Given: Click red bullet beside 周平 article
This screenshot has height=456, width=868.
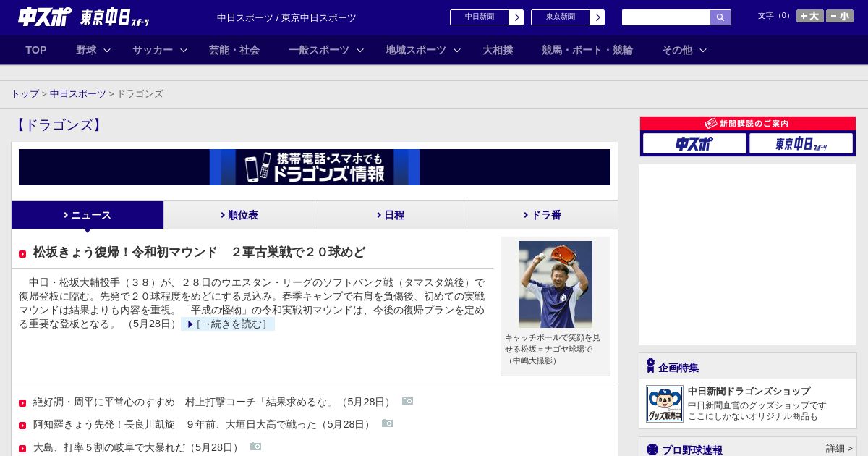Looking at the screenshot, I should click(x=22, y=403).
